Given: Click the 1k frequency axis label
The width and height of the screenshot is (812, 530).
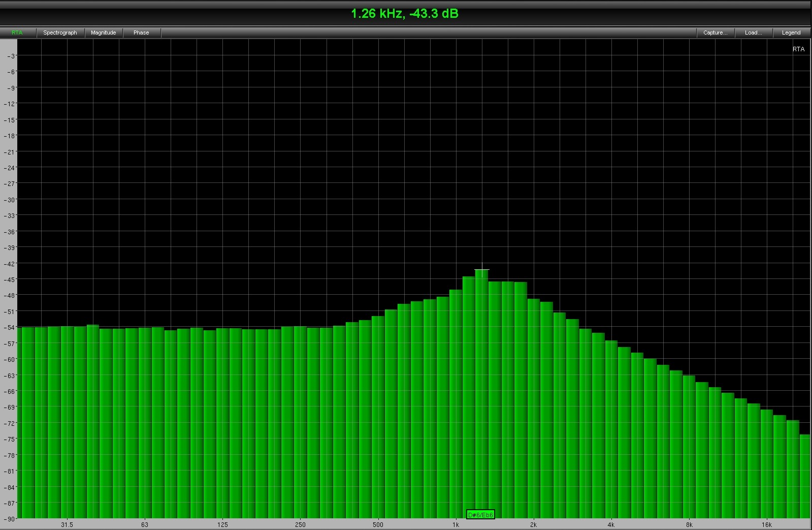Looking at the screenshot, I should click(456, 525).
